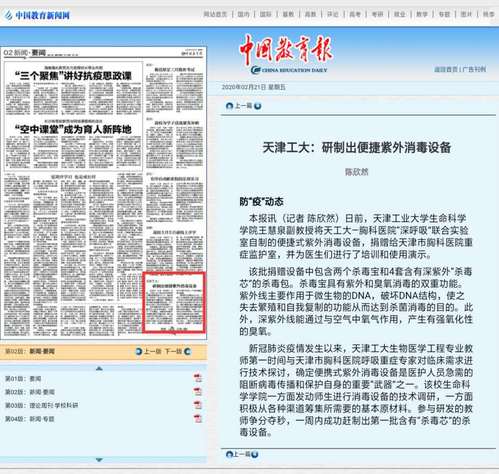Image resolution: width=499 pixels, height=474 pixels.
Task: Click 上一版 previous page link
Action: [152, 351]
